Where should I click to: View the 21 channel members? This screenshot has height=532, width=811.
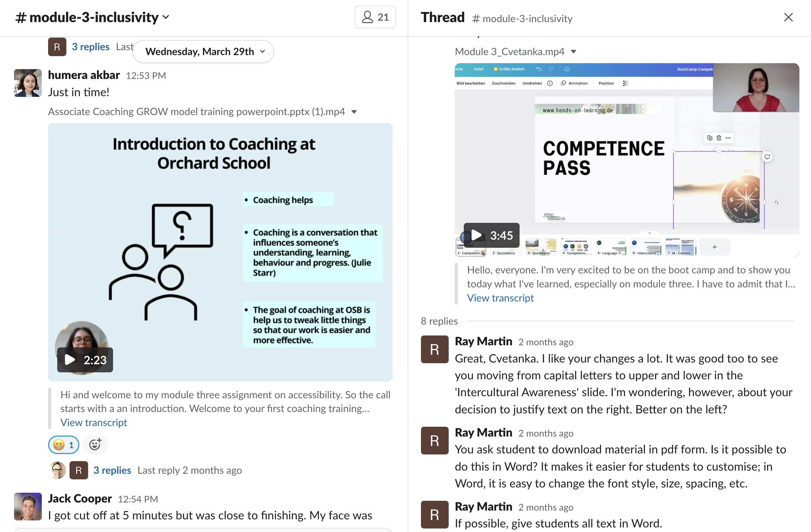tap(375, 17)
